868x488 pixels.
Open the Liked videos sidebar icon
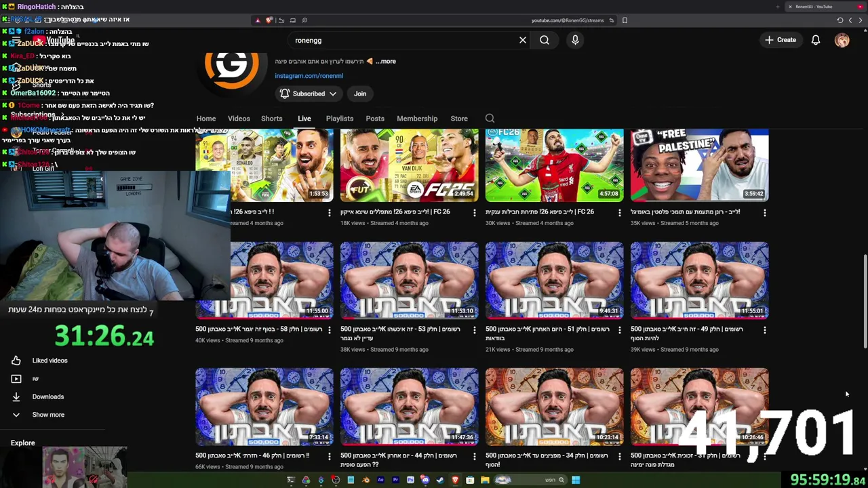tap(16, 361)
